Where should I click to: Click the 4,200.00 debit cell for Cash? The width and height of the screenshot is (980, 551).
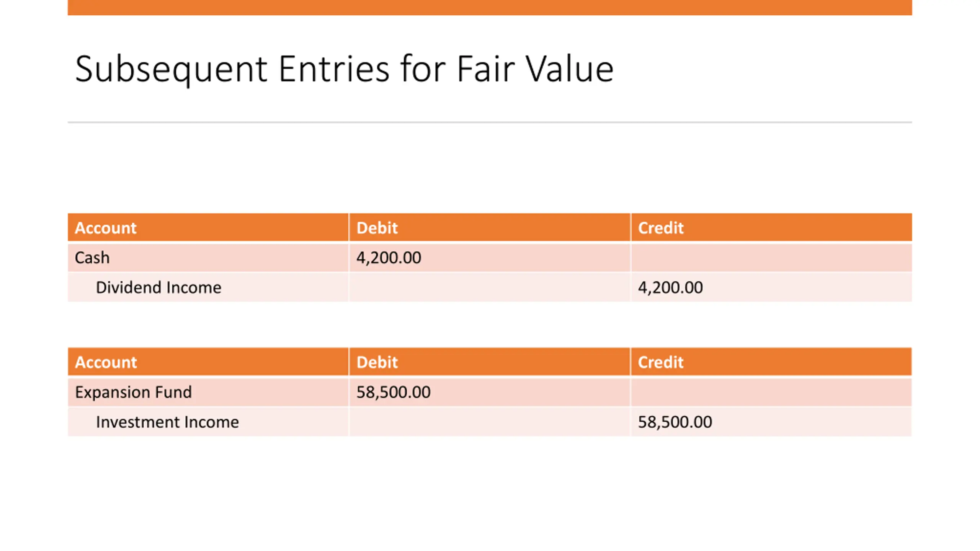[490, 258]
